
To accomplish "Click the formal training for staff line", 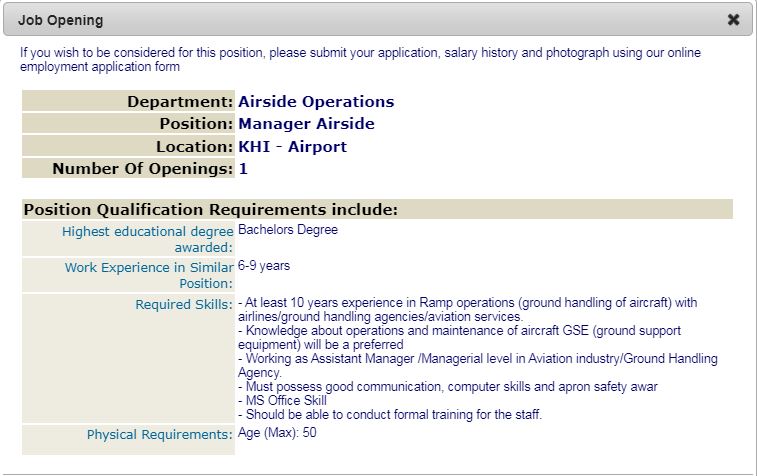I will [x=390, y=415].
